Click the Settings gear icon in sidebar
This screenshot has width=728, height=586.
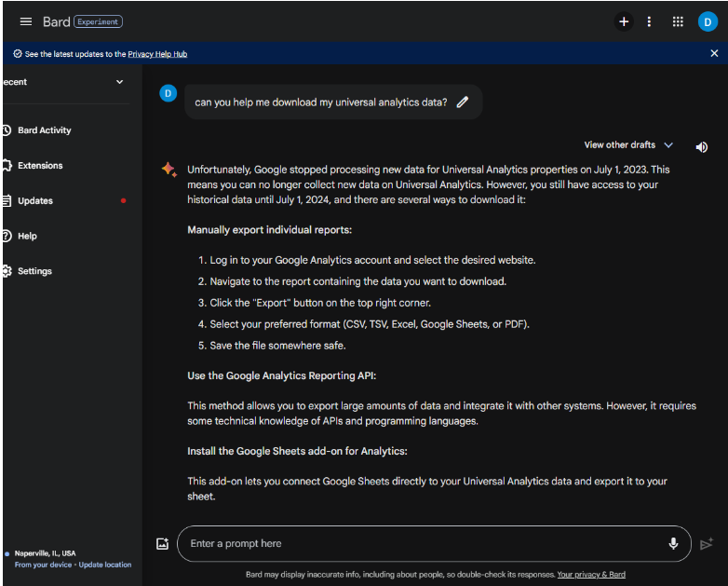coord(7,271)
